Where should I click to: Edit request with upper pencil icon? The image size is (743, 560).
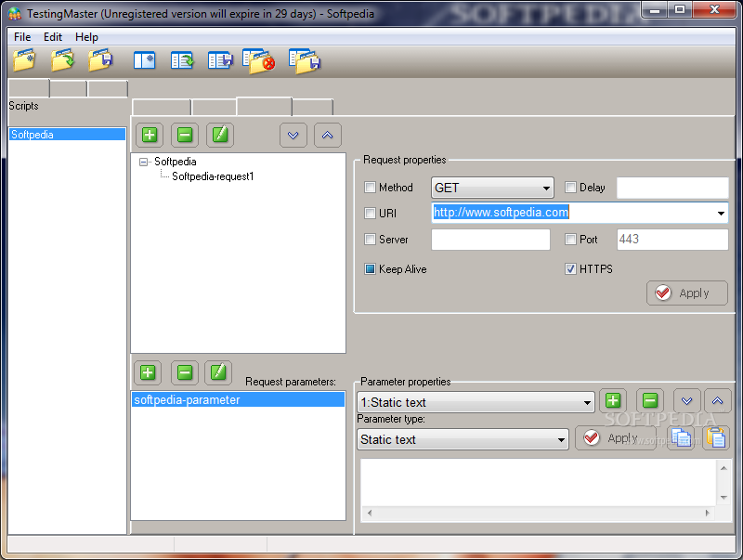pos(220,135)
